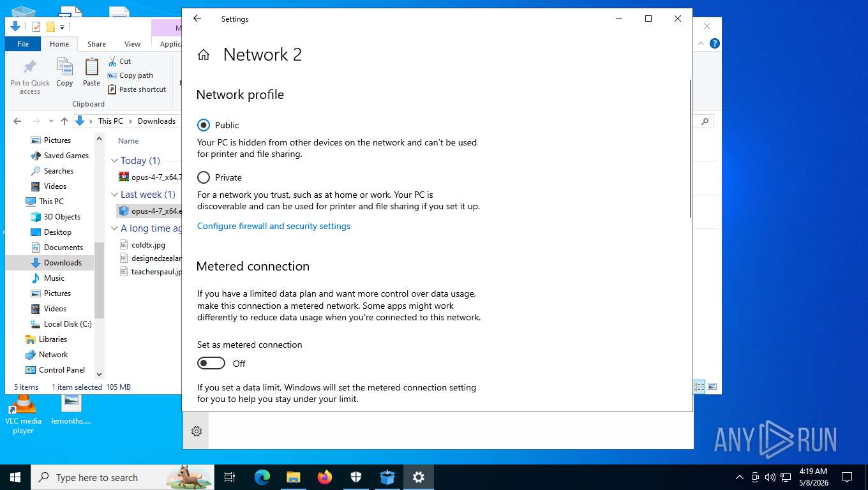This screenshot has height=490, width=868.
Task: Select Libraries in navigation pane
Action: pyautogui.click(x=46, y=339)
